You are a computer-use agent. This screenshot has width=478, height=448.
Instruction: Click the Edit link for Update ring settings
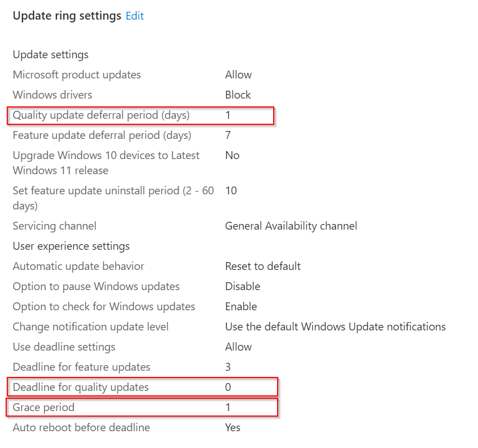[134, 16]
